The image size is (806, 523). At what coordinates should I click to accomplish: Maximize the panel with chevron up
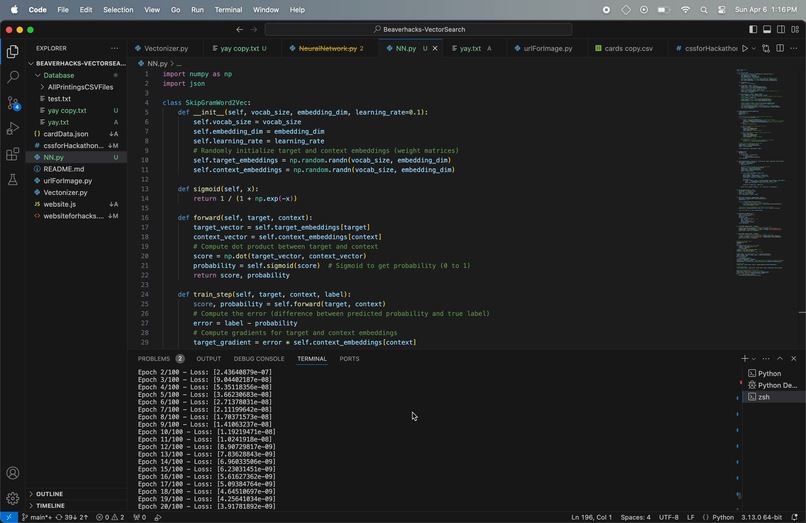pyautogui.click(x=780, y=358)
